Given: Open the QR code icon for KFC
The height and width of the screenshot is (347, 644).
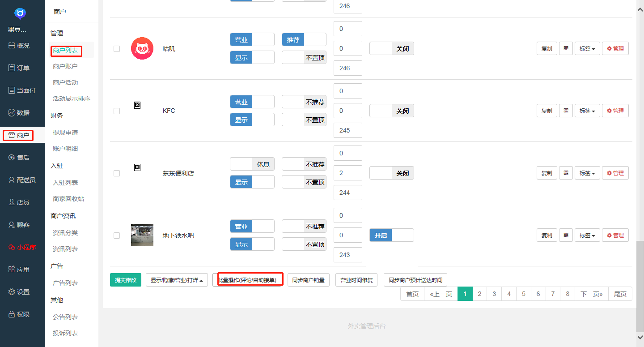Looking at the screenshot, I should coord(566,111).
